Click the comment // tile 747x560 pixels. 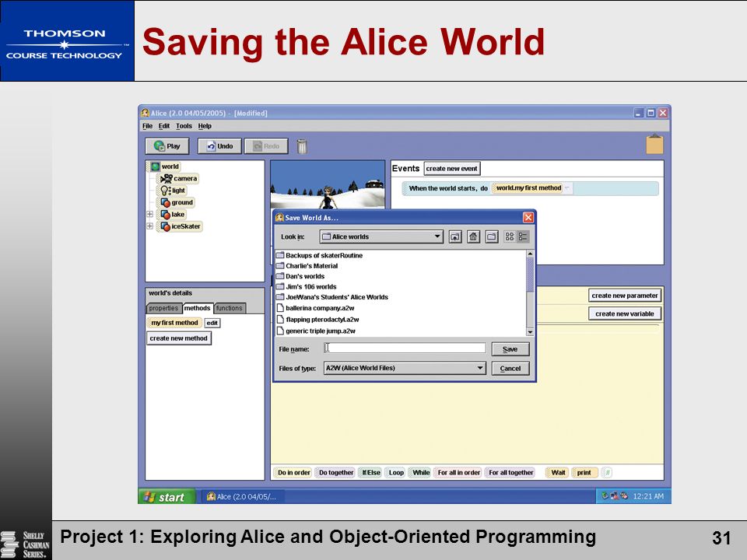(x=607, y=473)
